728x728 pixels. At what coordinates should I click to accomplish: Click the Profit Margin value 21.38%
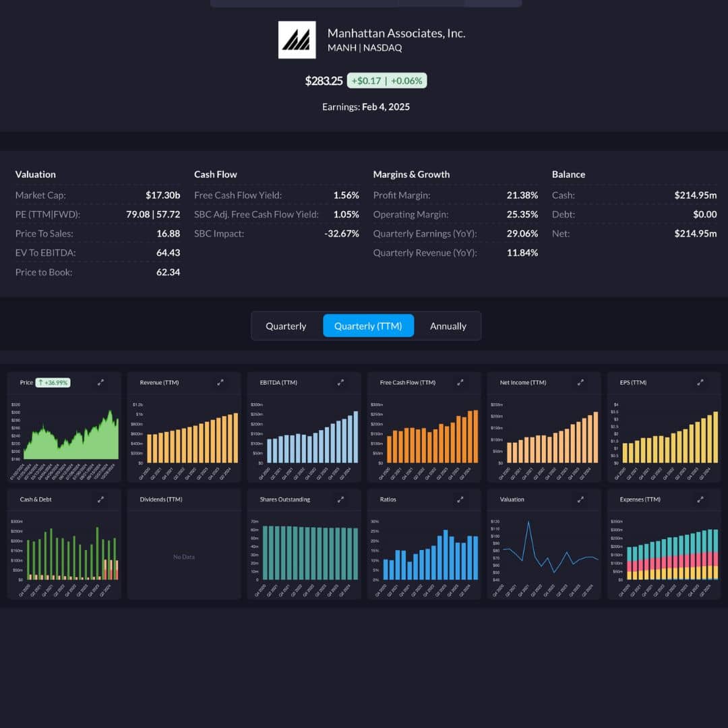[522, 195]
